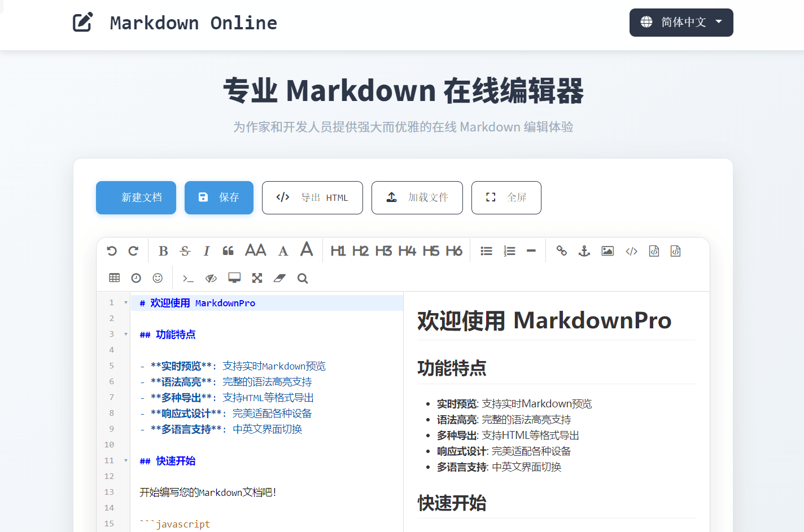Click preview bullet '响应式设计: 完美适配各种设备'

[x=504, y=451]
